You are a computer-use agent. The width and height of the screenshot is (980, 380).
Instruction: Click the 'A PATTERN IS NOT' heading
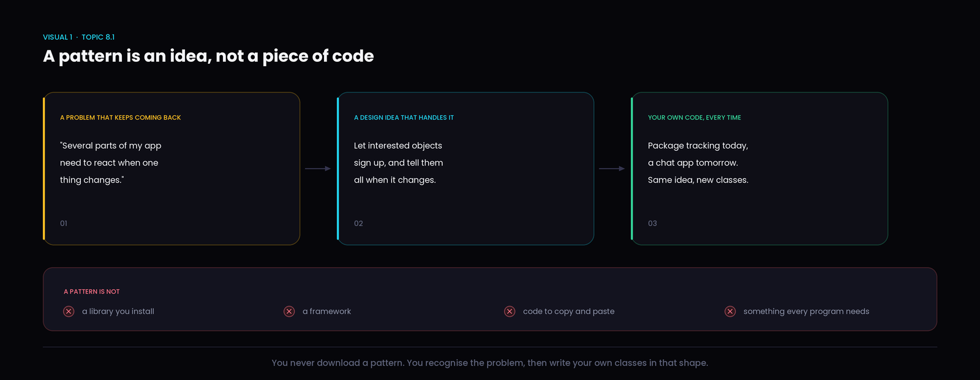click(92, 292)
